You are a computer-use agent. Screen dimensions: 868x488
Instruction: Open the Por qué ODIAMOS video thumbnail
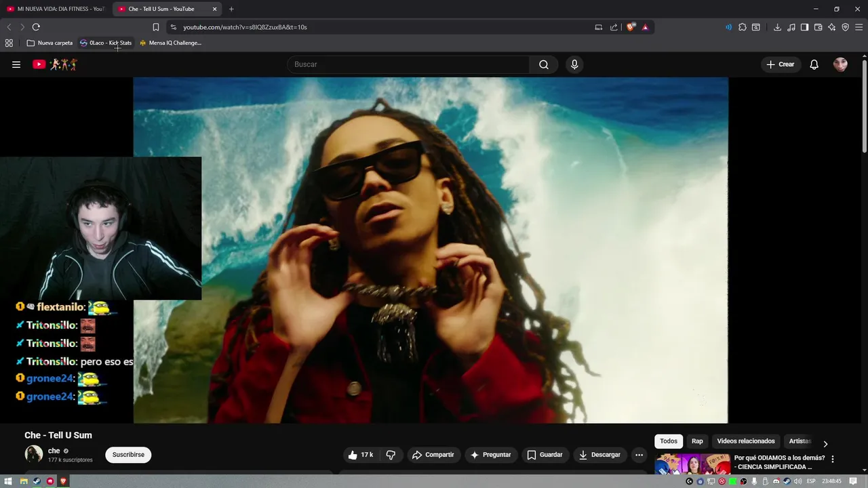(692, 464)
